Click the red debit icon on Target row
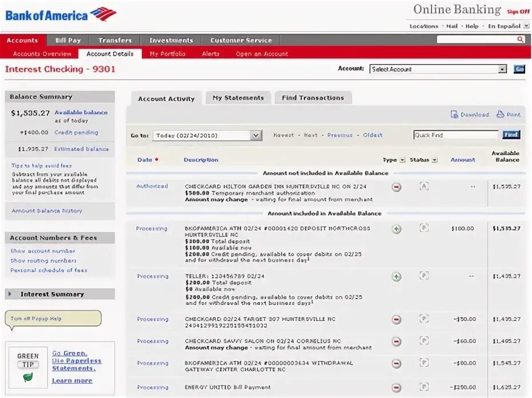Image resolution: width=532 pixels, height=398 pixels. coord(396,320)
